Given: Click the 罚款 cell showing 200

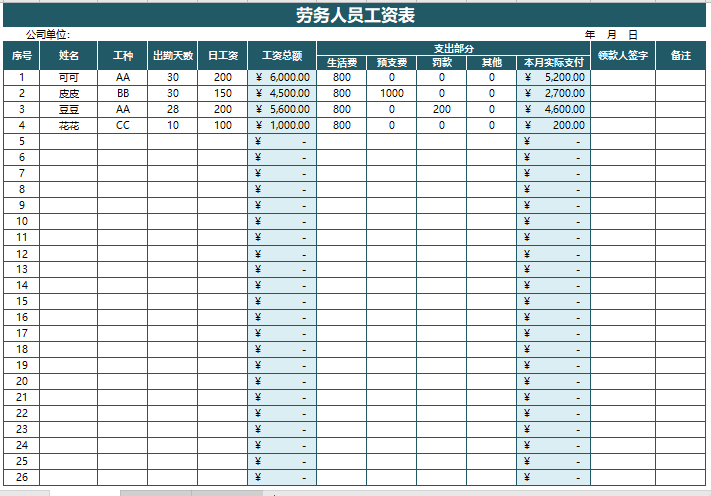Looking at the screenshot, I should click(441, 109).
